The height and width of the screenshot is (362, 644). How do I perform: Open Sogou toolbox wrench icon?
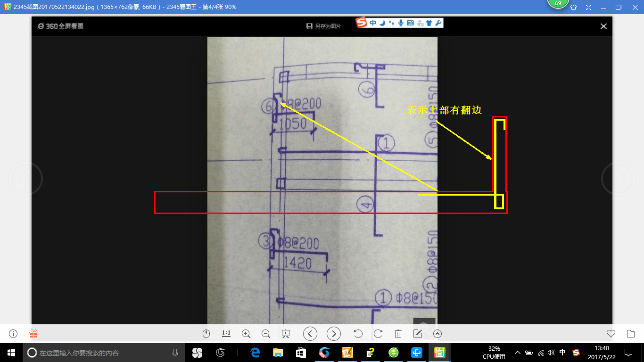tap(438, 23)
